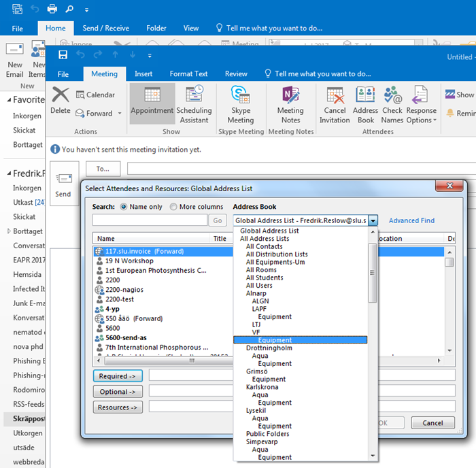Open Calendar from Actions group
Image resolution: width=476 pixels, height=468 pixels.
click(x=95, y=95)
